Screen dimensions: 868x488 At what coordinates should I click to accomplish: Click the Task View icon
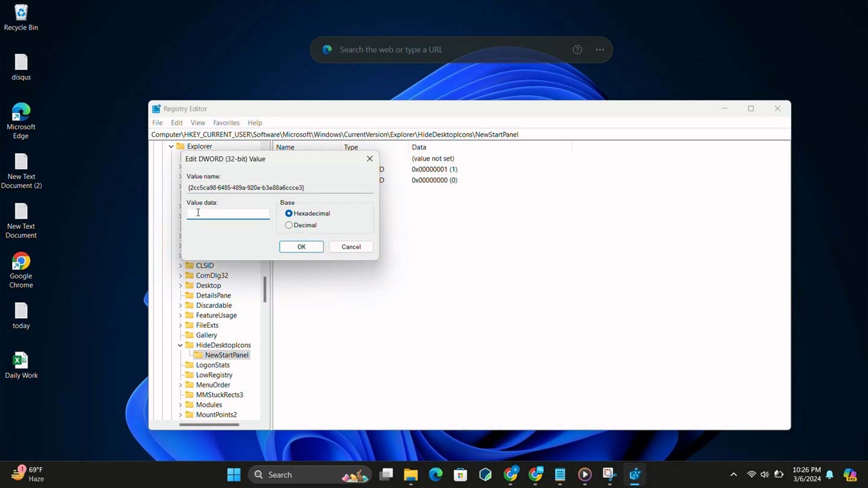(x=386, y=474)
